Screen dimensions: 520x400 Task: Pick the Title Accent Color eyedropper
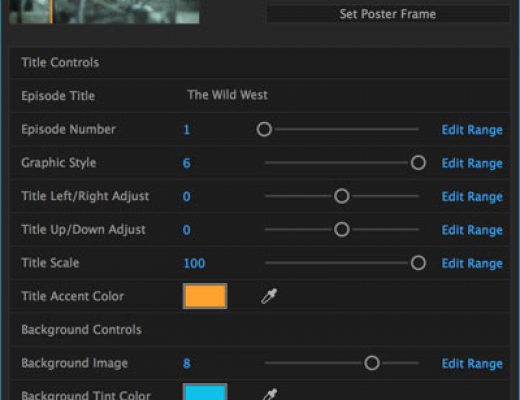click(269, 296)
